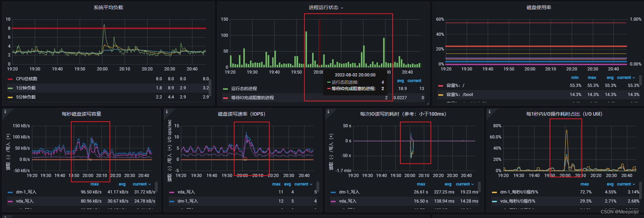This screenshot has height=218, width=644.
Task: Click dm-1_每秒I/O操作% yellow legend icon
Action: [494, 192]
